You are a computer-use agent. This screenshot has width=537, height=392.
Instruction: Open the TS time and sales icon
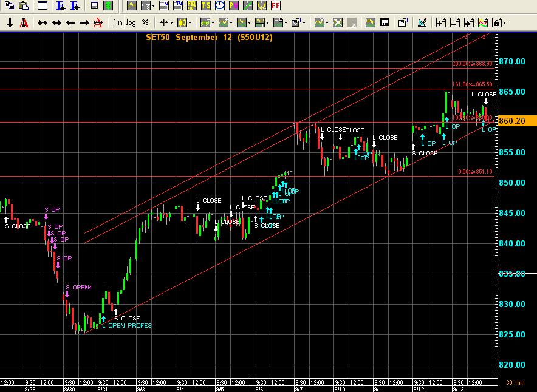tap(206, 6)
